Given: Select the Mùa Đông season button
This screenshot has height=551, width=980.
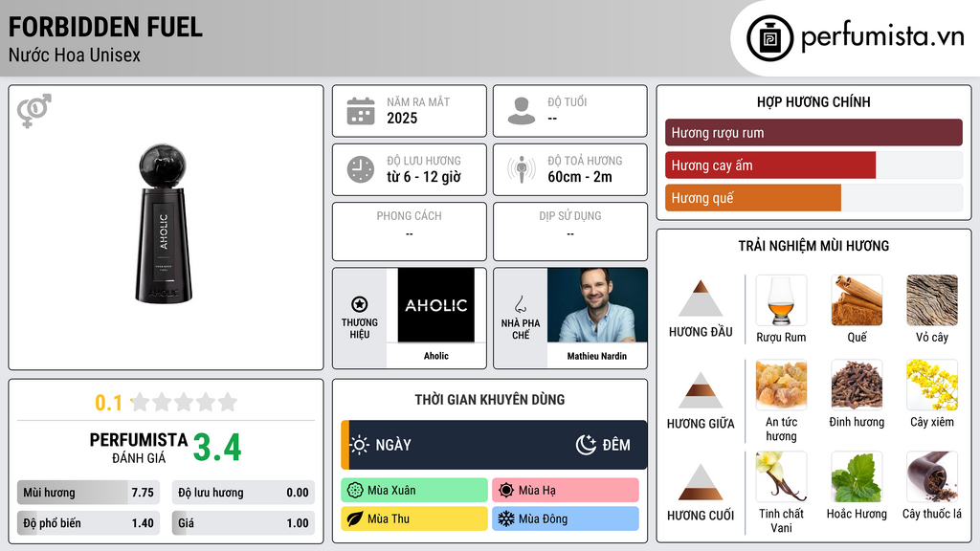Looking at the screenshot, I should [x=566, y=518].
